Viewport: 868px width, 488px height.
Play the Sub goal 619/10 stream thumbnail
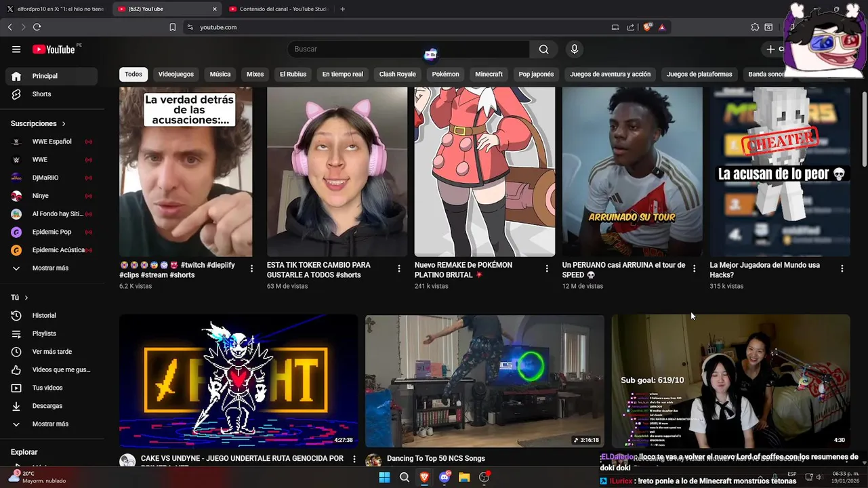(x=730, y=381)
